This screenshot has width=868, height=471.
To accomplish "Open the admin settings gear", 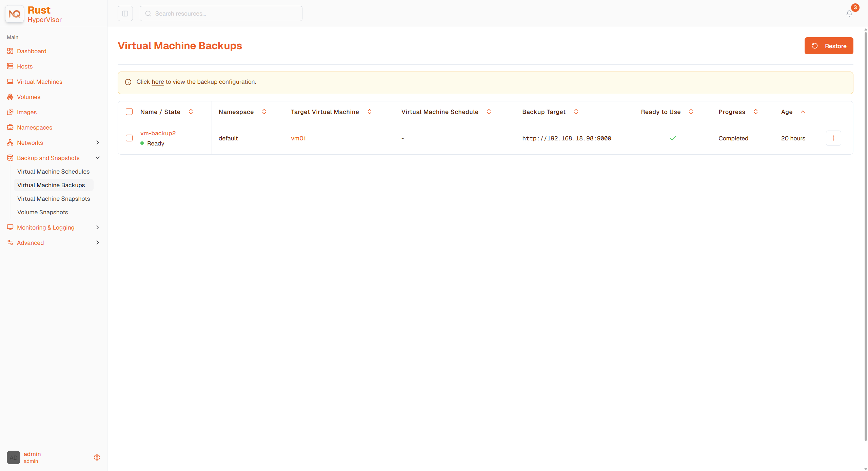I will [x=97, y=457].
